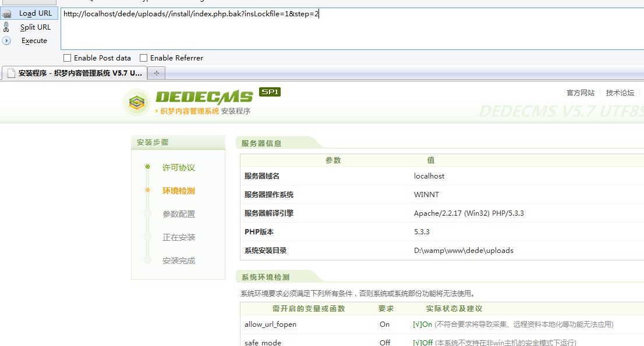Image resolution: width=644 pixels, height=346 pixels.
Task: Click the Load URL button label
Action: pyautogui.click(x=36, y=13)
